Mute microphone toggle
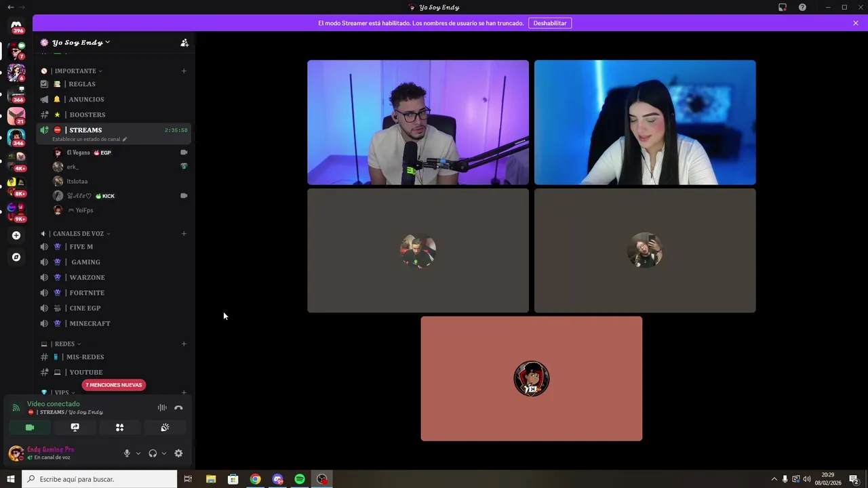The height and width of the screenshot is (488, 868). (127, 453)
